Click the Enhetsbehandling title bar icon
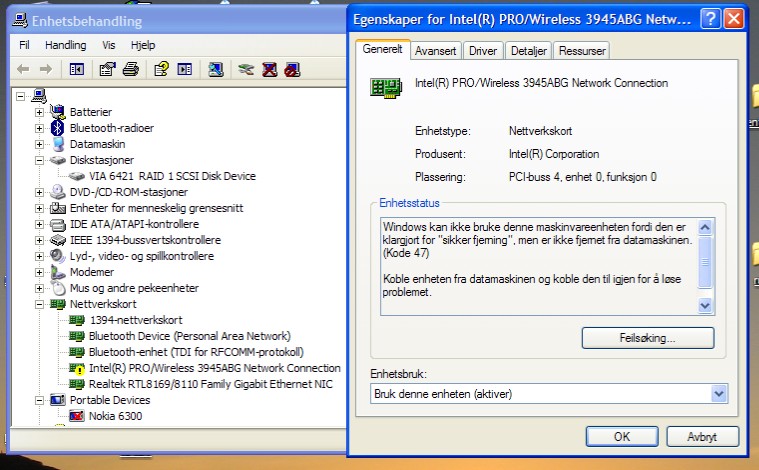The width and height of the screenshot is (759, 470). [20, 20]
